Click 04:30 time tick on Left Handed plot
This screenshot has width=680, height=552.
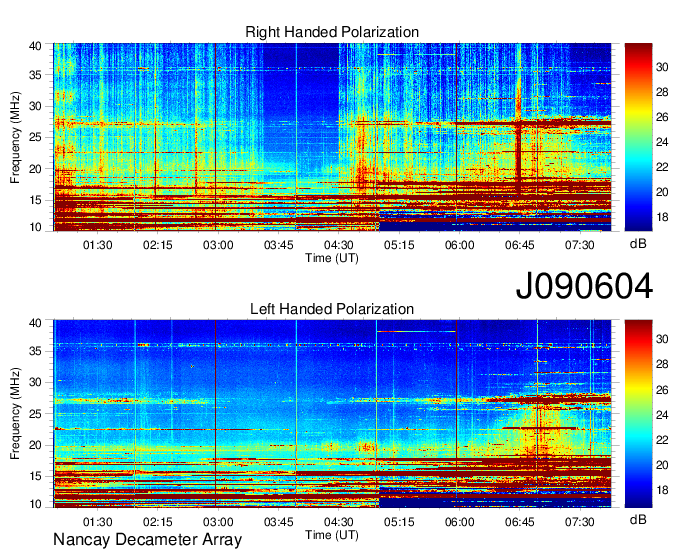[339, 522]
